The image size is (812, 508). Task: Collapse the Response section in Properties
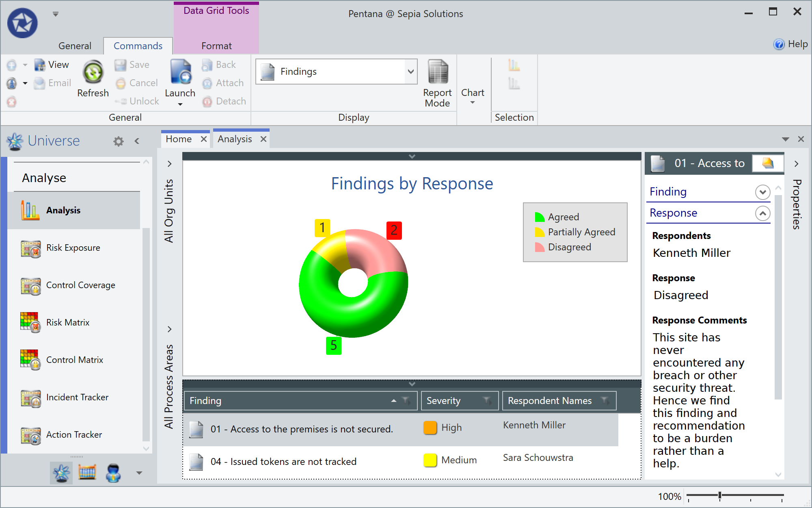click(x=763, y=213)
